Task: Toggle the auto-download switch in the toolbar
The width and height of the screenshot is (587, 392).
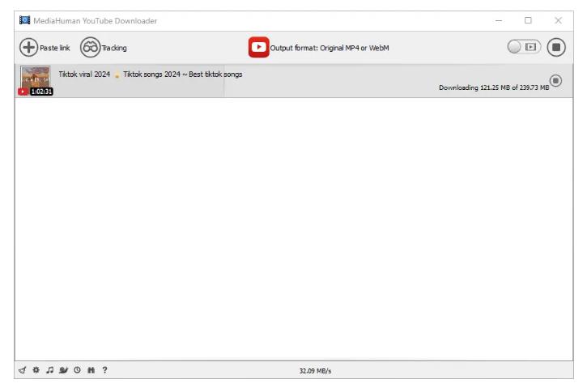Action: (524, 47)
